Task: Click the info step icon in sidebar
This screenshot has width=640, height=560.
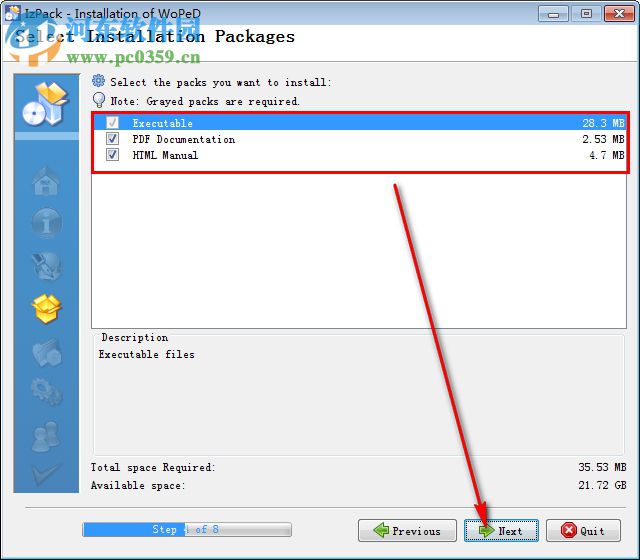Action: (x=47, y=223)
